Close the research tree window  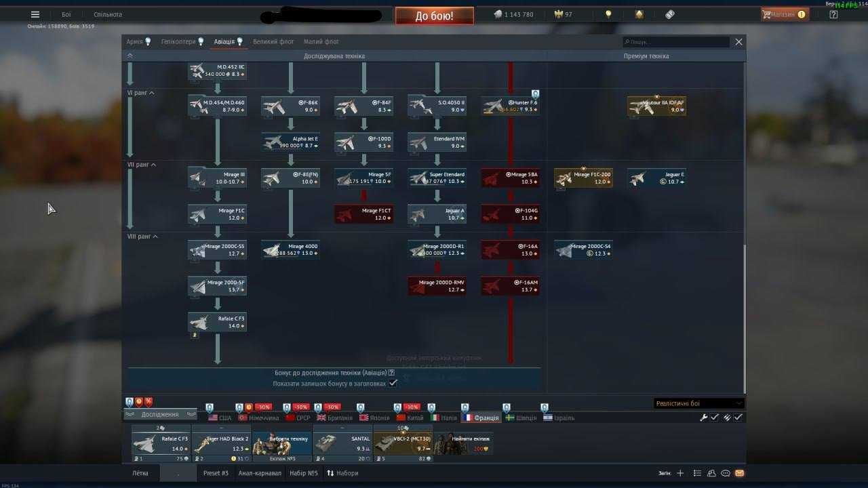click(x=738, y=42)
